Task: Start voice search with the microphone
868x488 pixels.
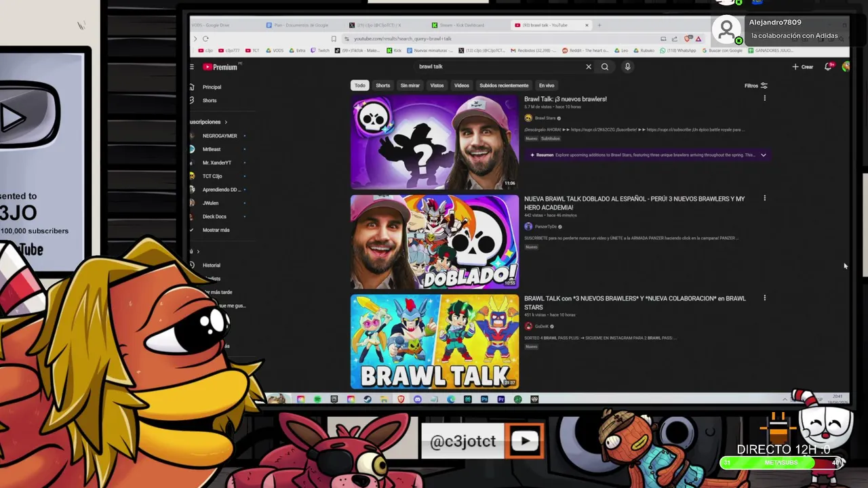Action: [x=627, y=66]
